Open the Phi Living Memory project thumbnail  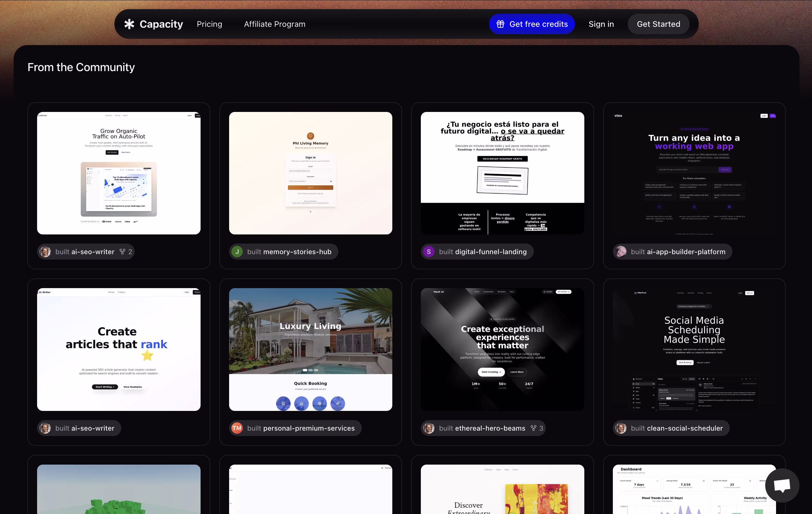coord(310,173)
